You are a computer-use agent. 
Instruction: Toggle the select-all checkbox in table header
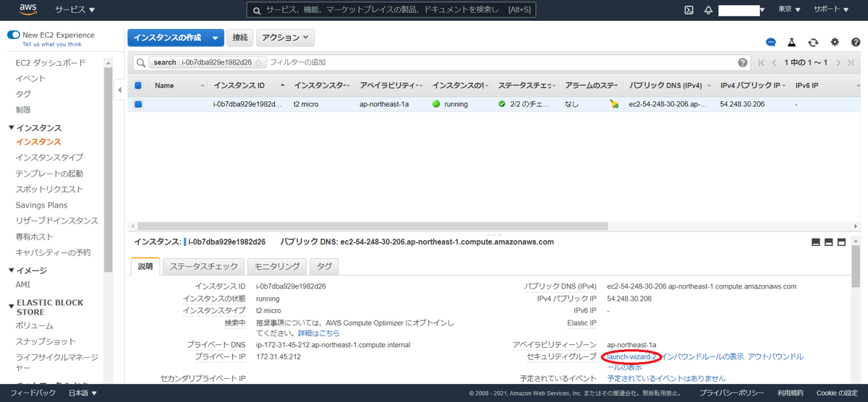pyautogui.click(x=138, y=85)
